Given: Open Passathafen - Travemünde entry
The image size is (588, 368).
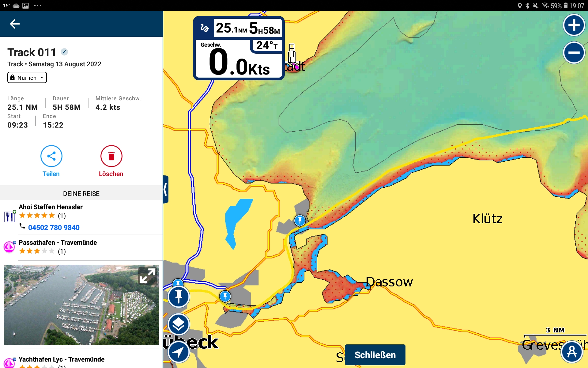Looking at the screenshot, I should click(x=58, y=243).
